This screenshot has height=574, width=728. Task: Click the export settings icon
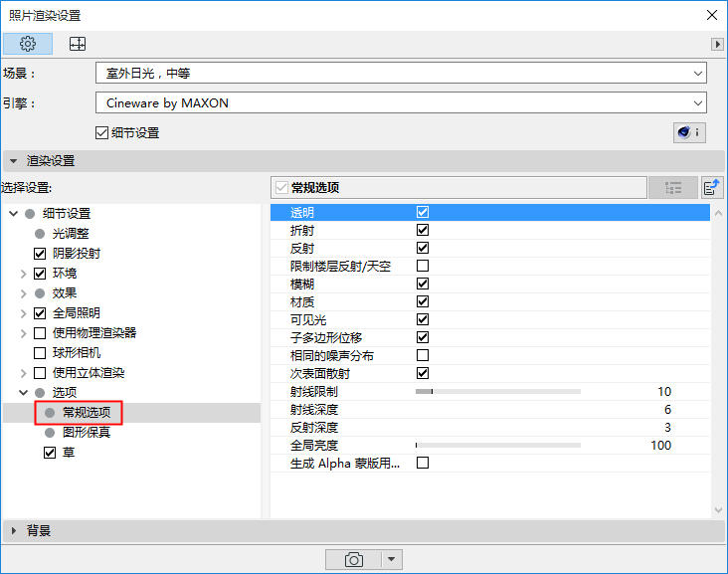click(x=711, y=188)
